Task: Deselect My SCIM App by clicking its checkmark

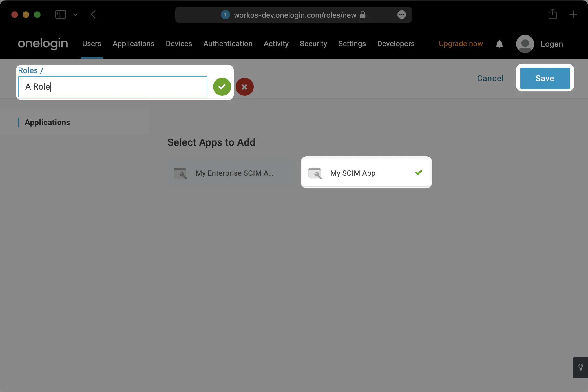Action: coord(418,172)
